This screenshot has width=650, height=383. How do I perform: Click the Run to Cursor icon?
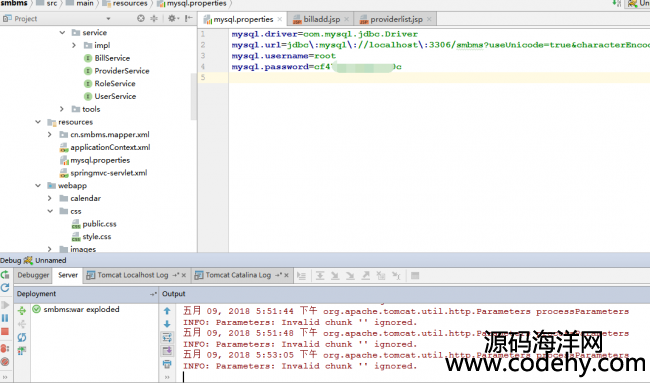click(396, 276)
